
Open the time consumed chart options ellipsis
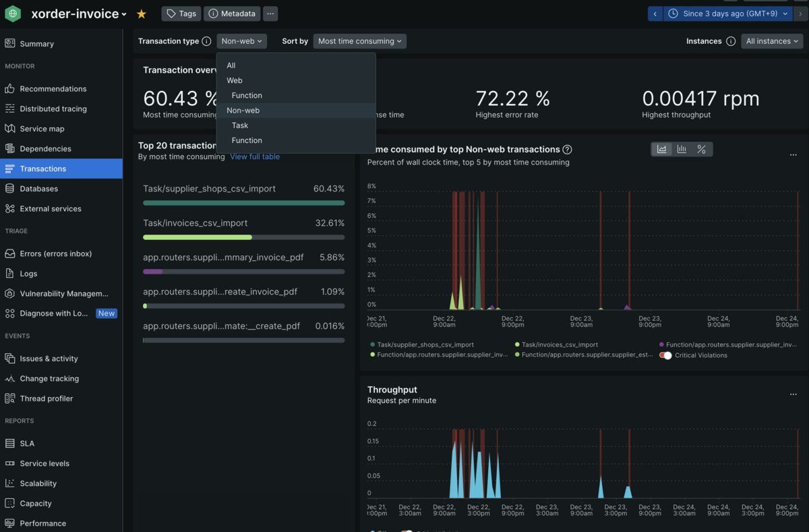point(793,155)
